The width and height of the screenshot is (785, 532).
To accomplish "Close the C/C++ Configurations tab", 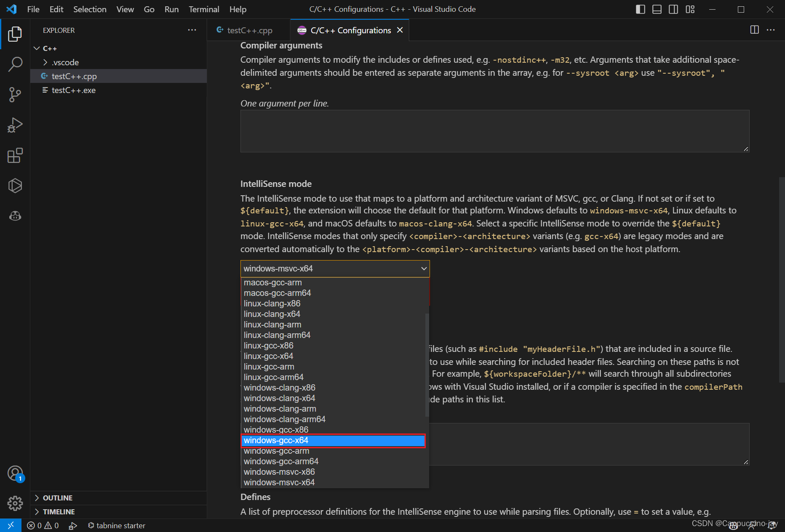I will tap(400, 30).
